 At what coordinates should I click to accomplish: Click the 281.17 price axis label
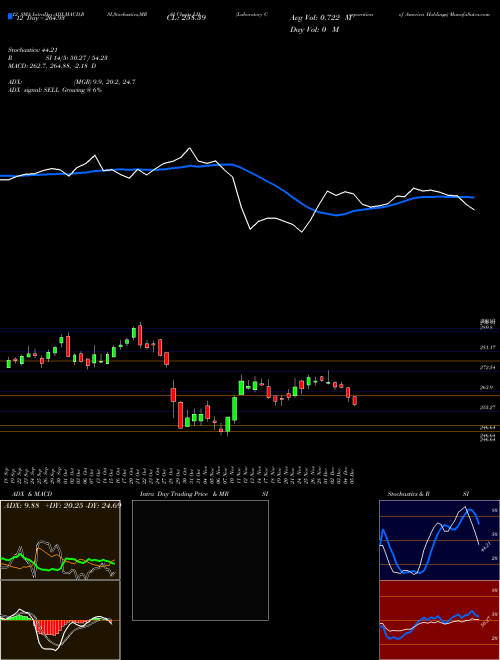pos(488,347)
